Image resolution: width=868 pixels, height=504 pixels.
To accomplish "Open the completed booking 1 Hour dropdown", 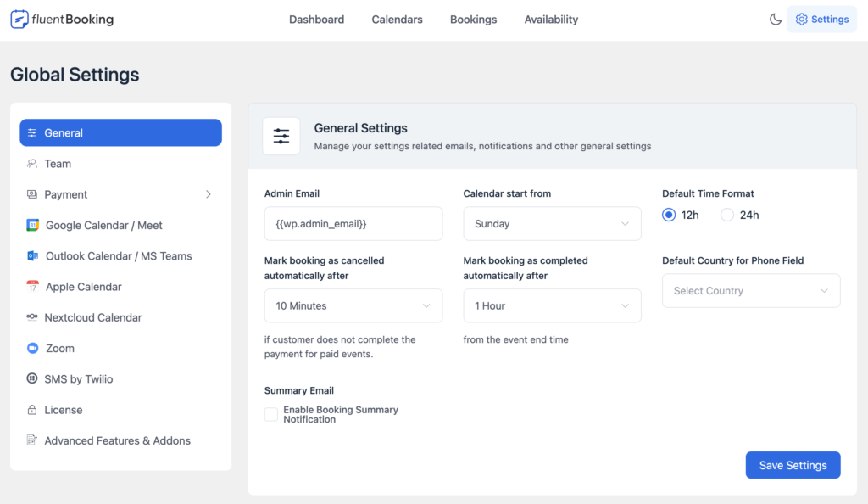I will (552, 305).
